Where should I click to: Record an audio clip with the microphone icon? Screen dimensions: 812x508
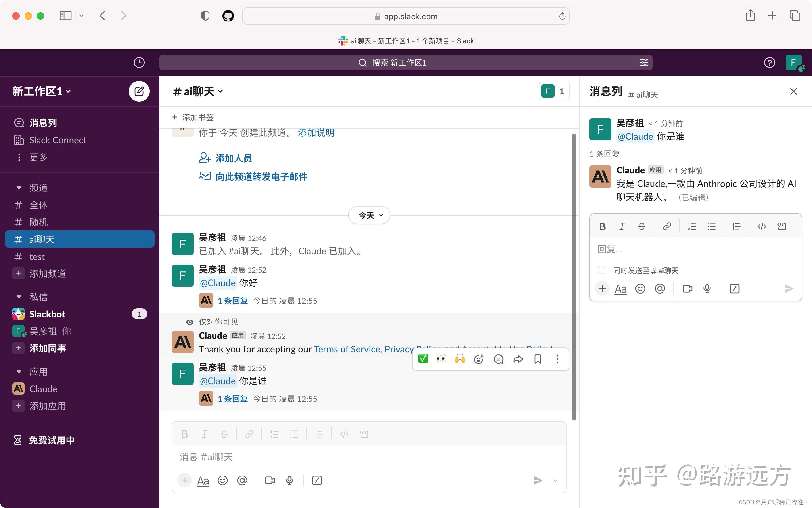pos(289,480)
